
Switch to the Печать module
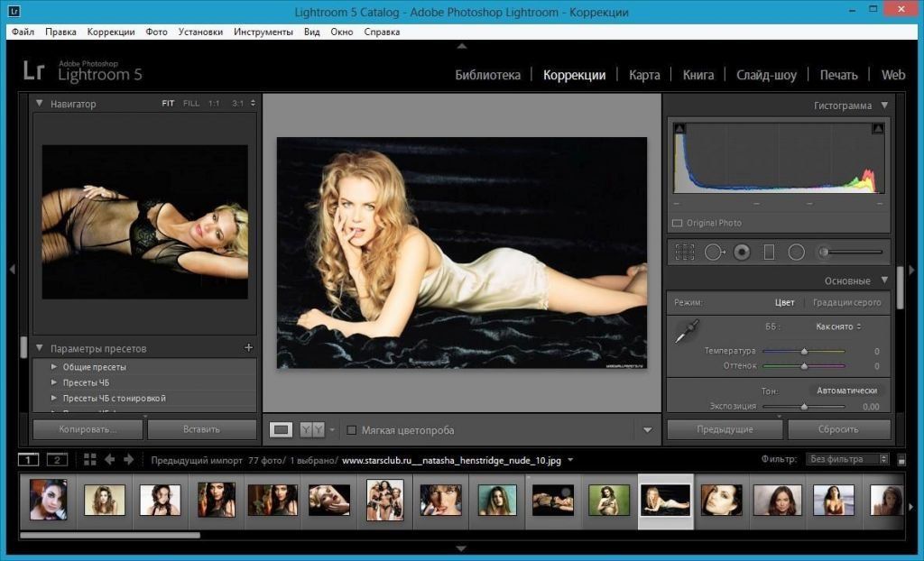click(838, 75)
